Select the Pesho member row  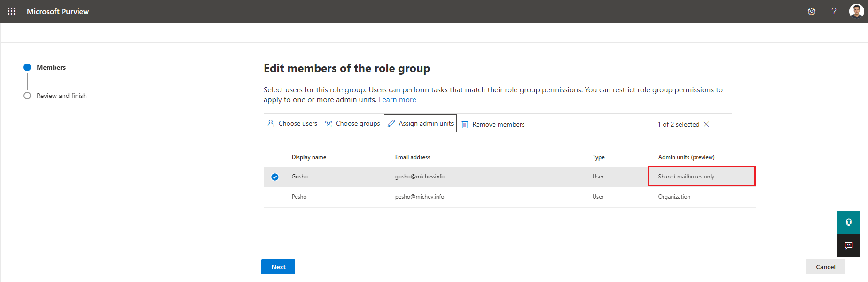click(299, 197)
